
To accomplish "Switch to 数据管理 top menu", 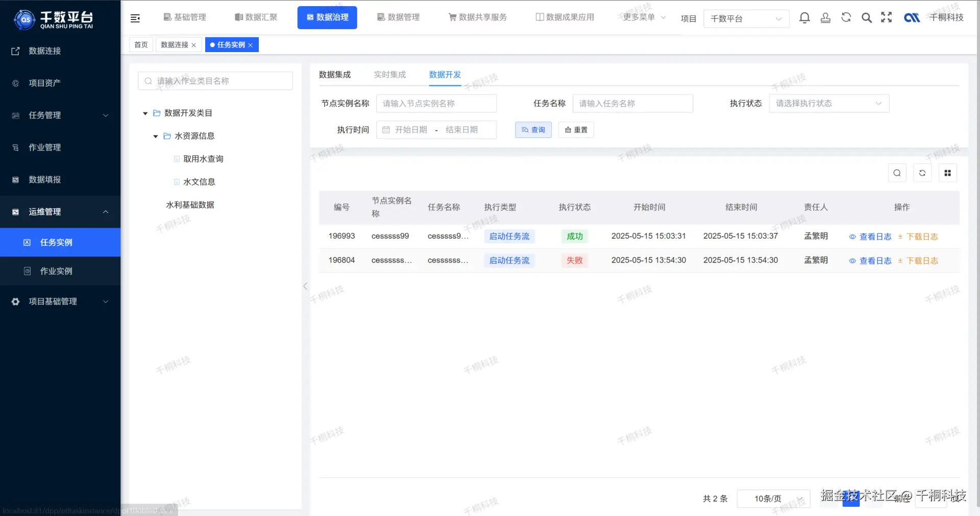I will 399,17.
